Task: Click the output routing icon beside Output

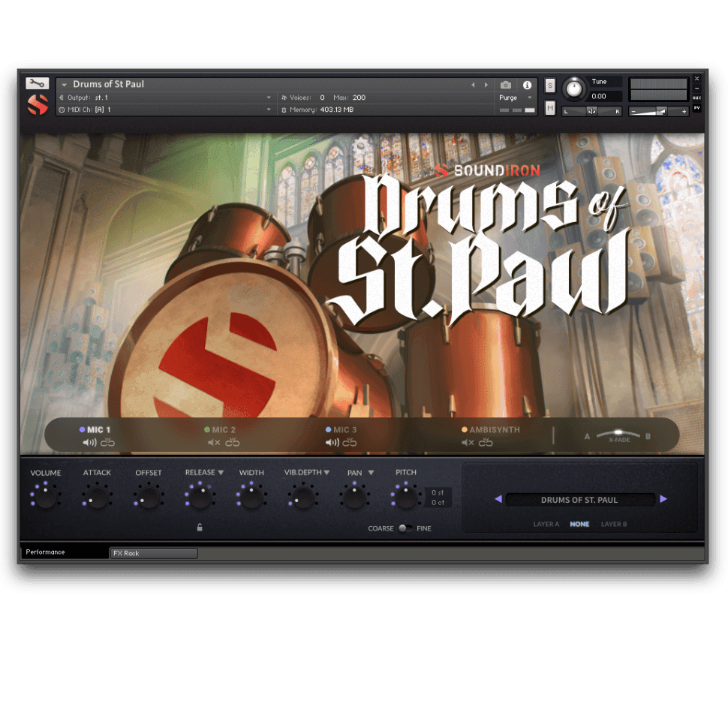Action: (x=62, y=98)
